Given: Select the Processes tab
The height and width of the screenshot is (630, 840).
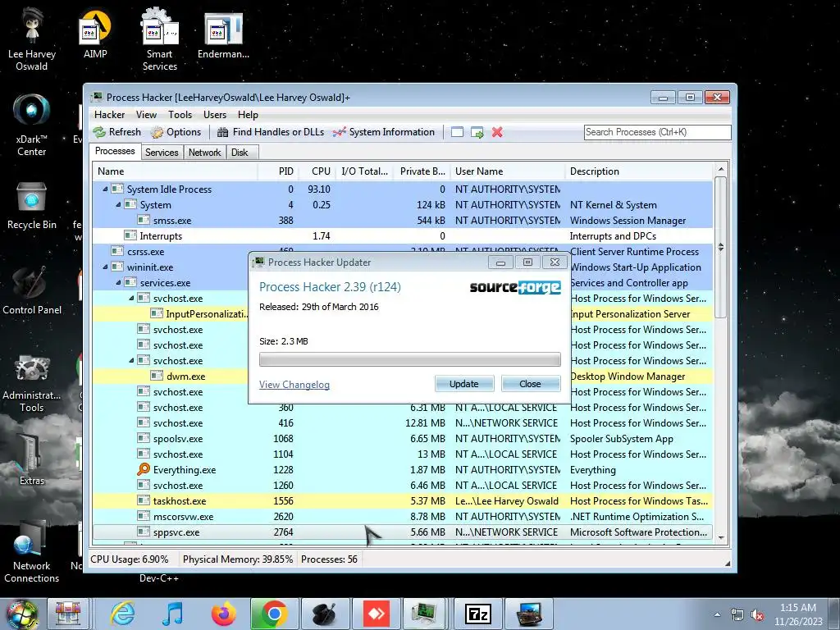Looking at the screenshot, I should click(115, 151).
